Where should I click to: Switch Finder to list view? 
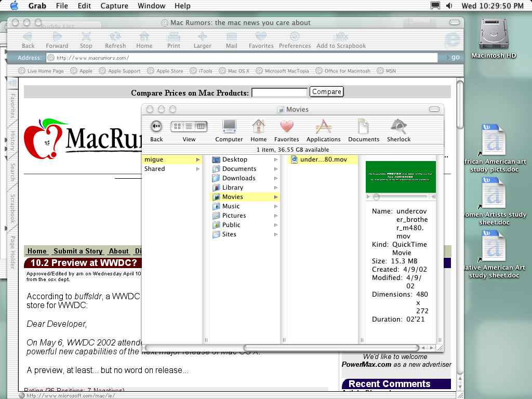pyautogui.click(x=189, y=127)
